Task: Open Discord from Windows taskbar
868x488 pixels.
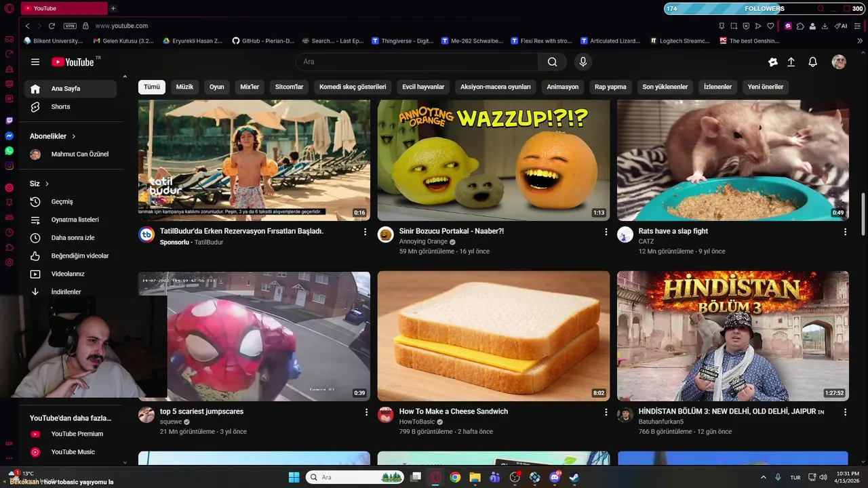Action: (555, 477)
